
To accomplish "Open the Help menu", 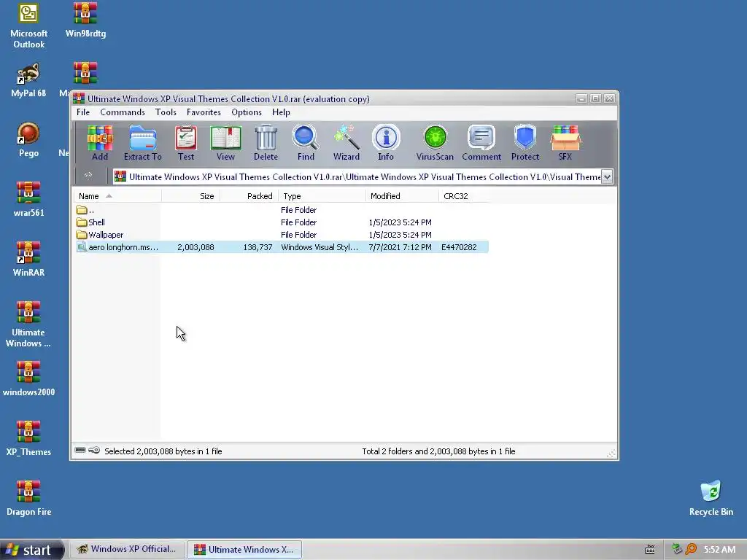I will coord(281,112).
